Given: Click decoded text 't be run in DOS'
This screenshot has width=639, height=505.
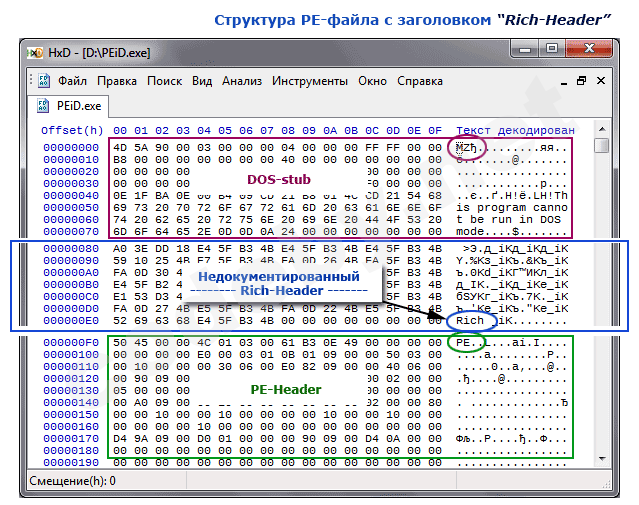Looking at the screenshot, I should 508,220.
